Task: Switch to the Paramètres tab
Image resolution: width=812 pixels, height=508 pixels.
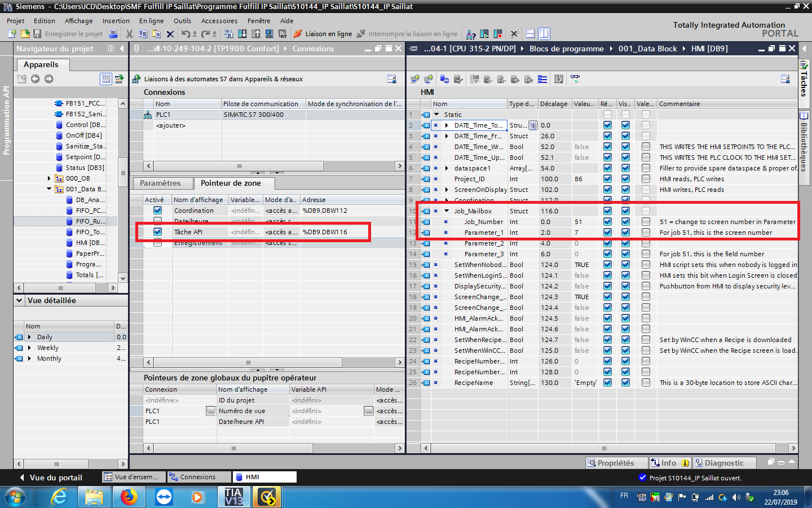Action: click(x=160, y=183)
